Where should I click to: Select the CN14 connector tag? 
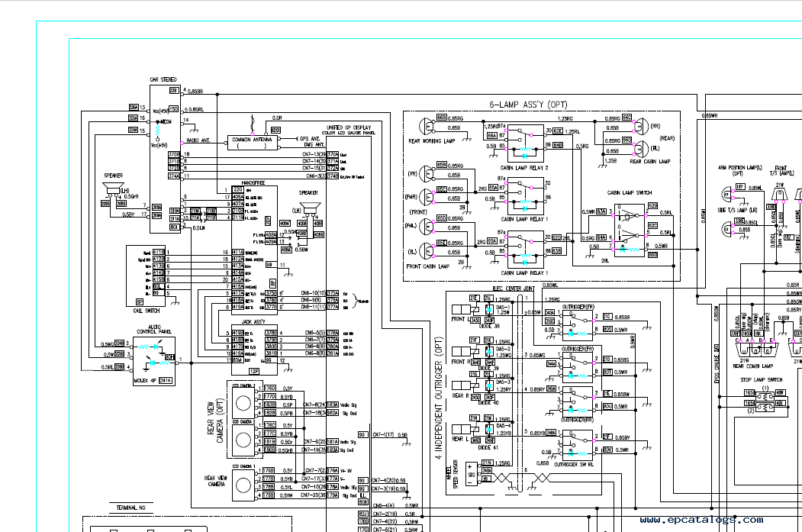click(166, 381)
